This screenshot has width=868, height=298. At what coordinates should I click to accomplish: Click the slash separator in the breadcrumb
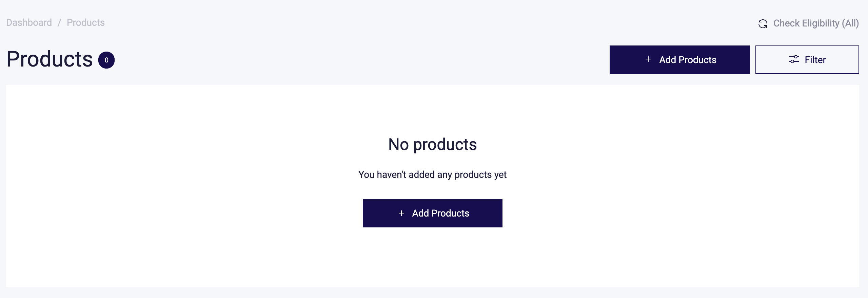tap(59, 23)
